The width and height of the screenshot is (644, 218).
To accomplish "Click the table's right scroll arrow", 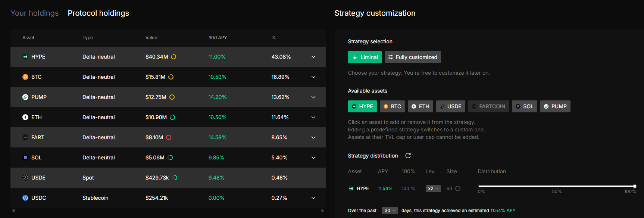I will click(323, 211).
